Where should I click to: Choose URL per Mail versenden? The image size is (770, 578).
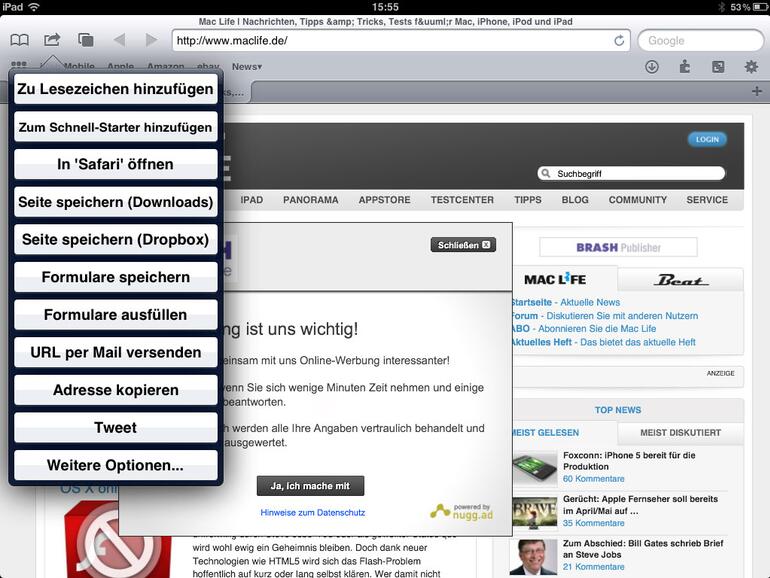pyautogui.click(x=115, y=352)
